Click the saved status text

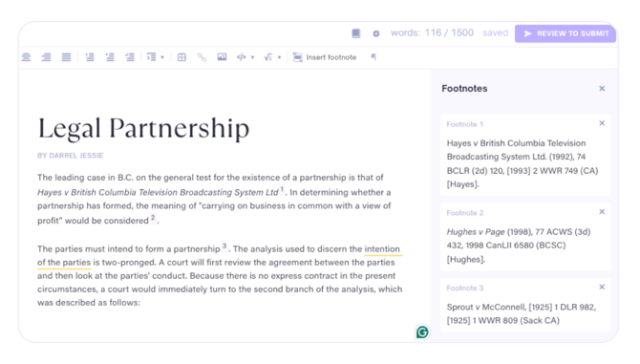pyautogui.click(x=495, y=33)
